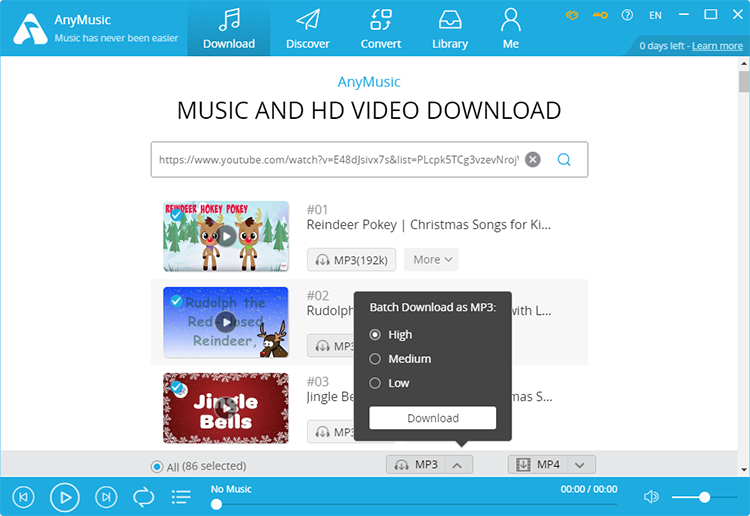Click the batch MP4 button

pyautogui.click(x=538, y=464)
